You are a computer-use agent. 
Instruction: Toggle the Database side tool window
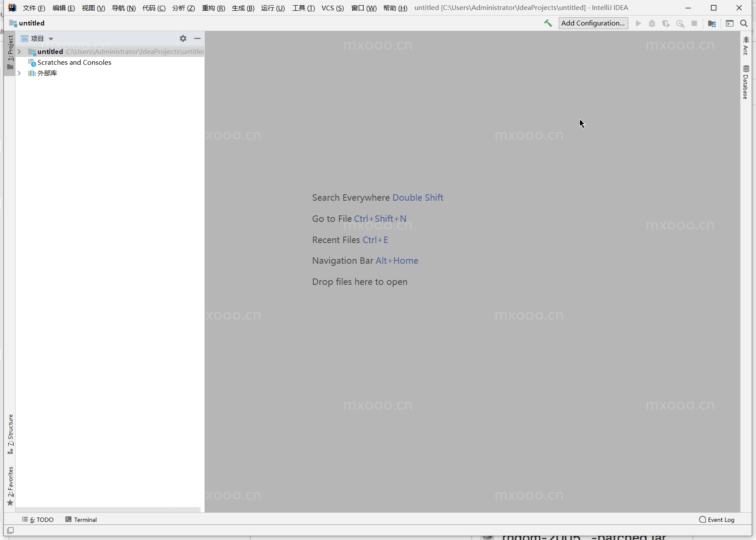(x=746, y=82)
